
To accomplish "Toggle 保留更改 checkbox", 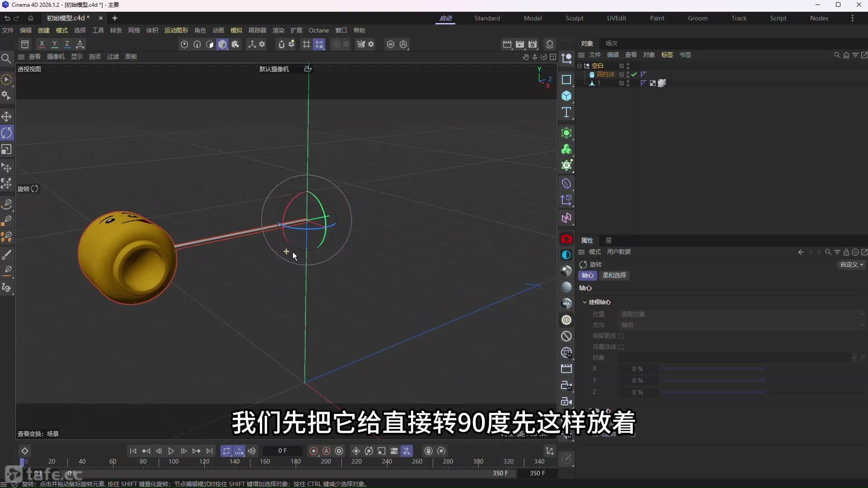I will (x=621, y=336).
